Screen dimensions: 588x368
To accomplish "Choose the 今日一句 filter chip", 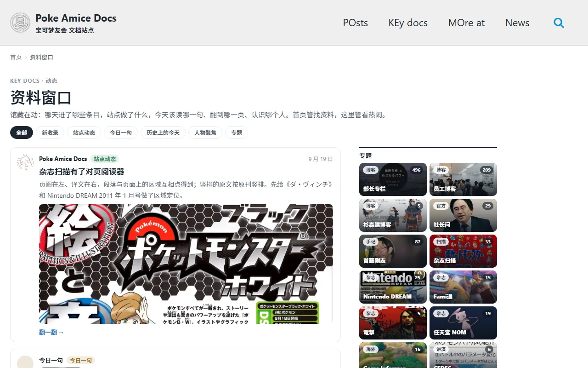I will coord(121,132).
